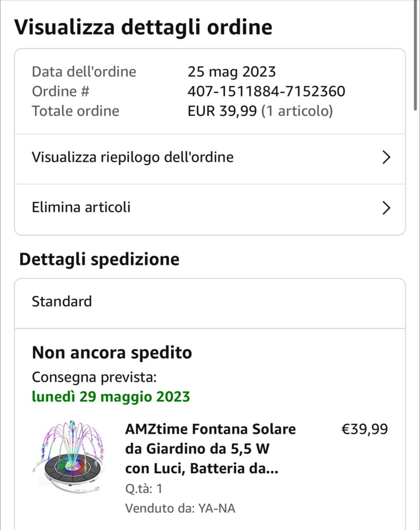Click the seller name YA-NA line
Viewport: 420px width, 530px height.
tap(180, 508)
